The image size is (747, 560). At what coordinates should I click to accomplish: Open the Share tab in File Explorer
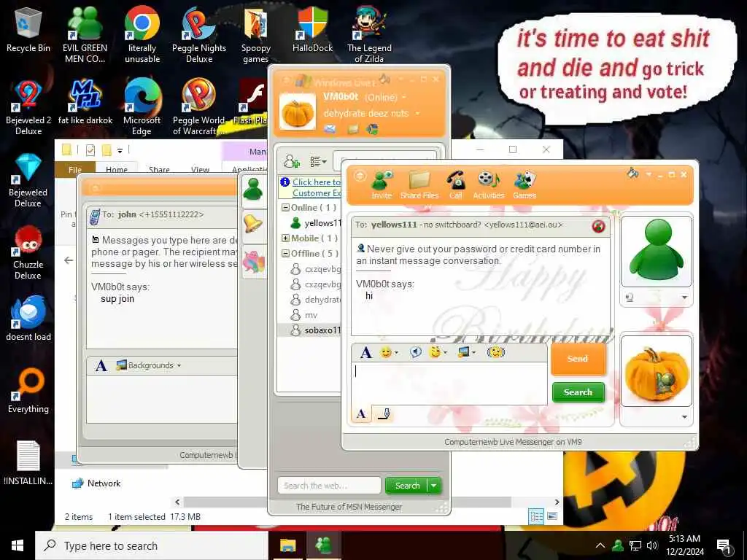pyautogui.click(x=159, y=169)
